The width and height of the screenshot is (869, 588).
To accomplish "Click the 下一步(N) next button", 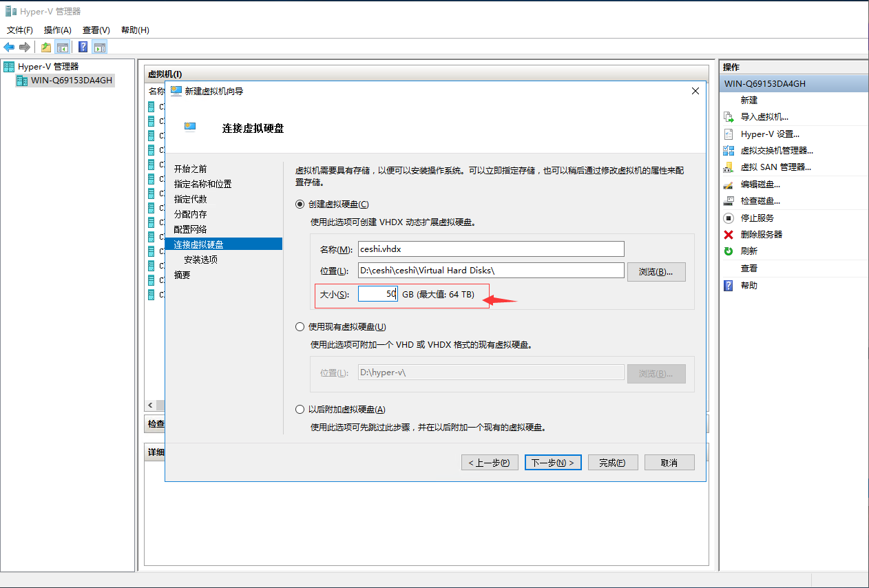I will (553, 463).
